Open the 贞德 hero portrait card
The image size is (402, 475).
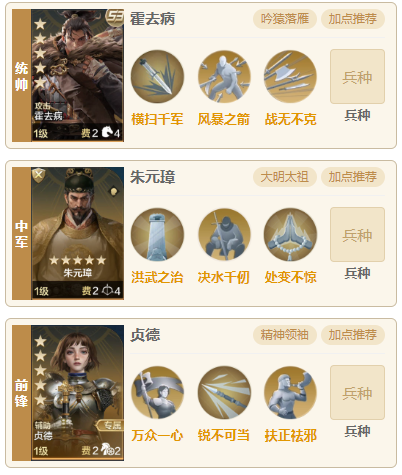click(78, 393)
